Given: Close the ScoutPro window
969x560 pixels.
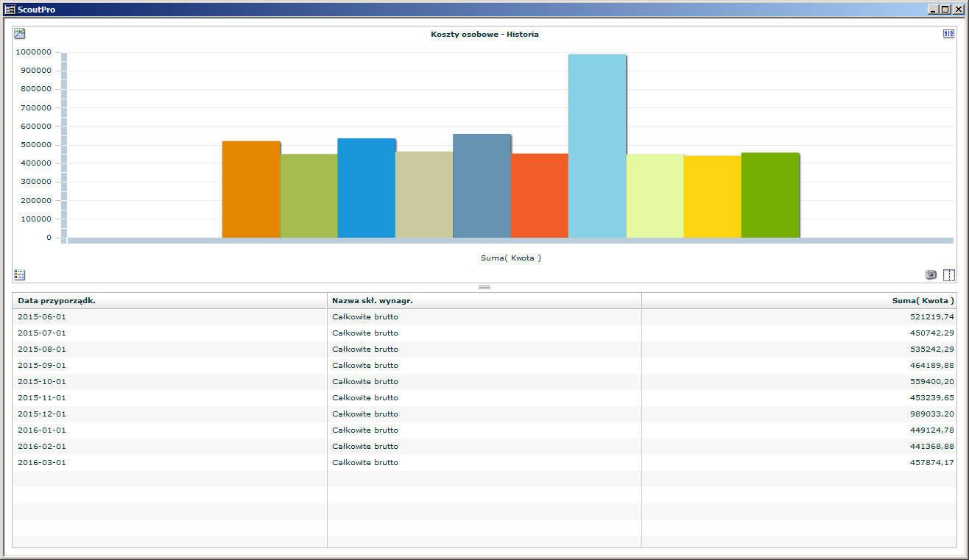Looking at the screenshot, I should pos(958,10).
